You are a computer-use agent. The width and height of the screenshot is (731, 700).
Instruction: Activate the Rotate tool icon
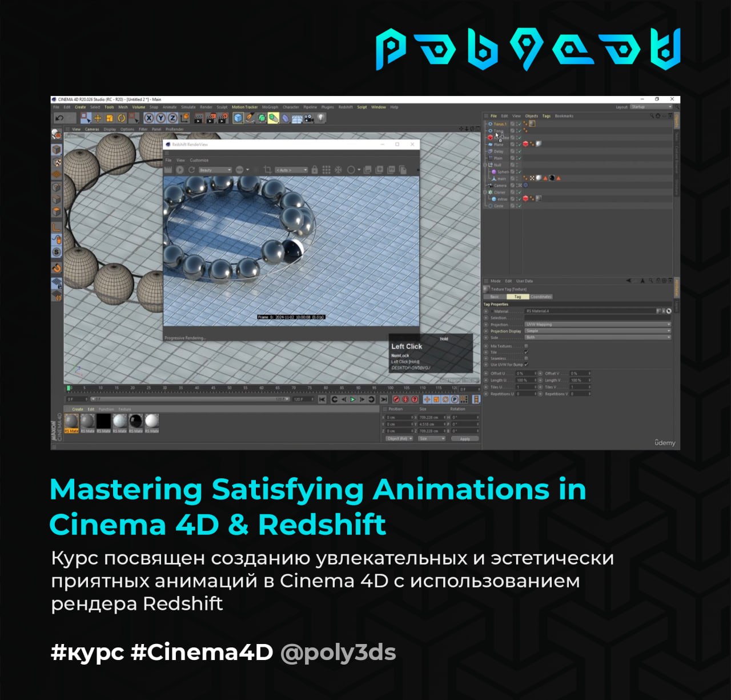click(x=122, y=118)
